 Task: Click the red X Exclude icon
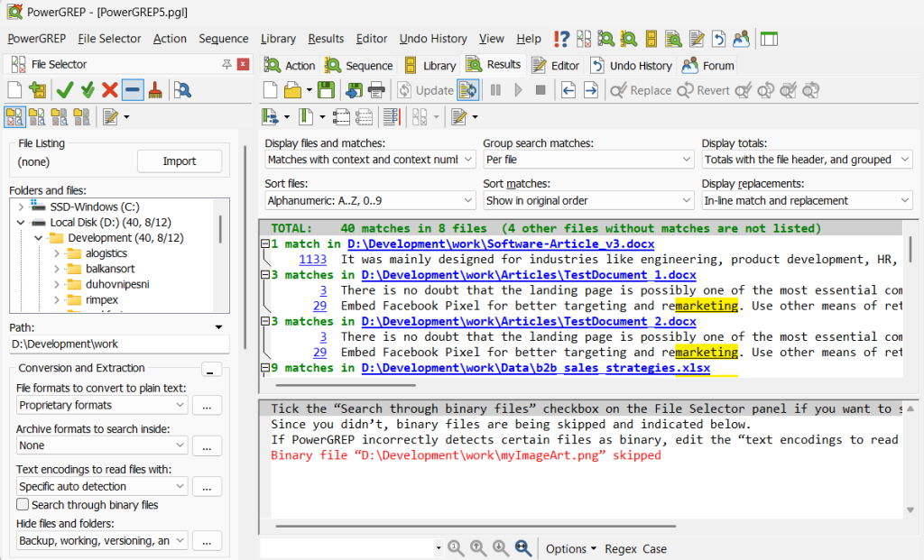click(x=110, y=89)
